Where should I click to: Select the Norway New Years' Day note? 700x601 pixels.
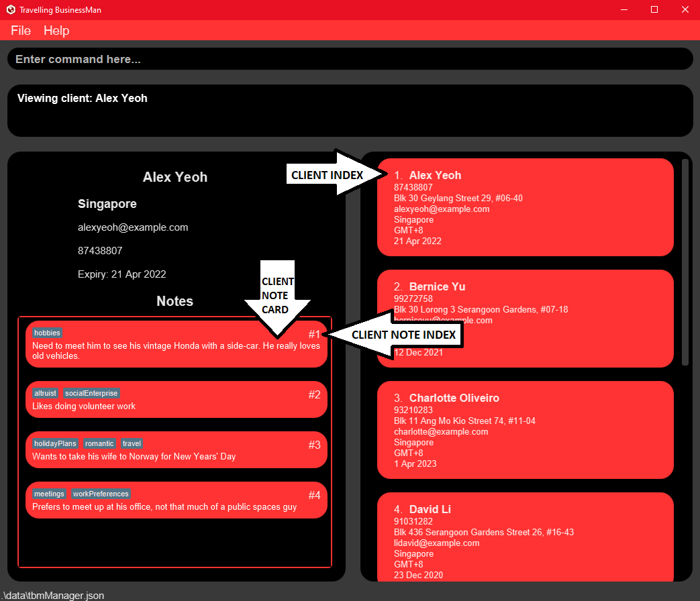point(177,450)
